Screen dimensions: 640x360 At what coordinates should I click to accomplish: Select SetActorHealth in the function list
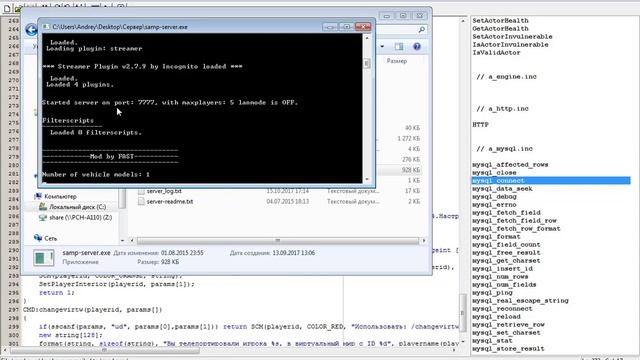point(500,20)
